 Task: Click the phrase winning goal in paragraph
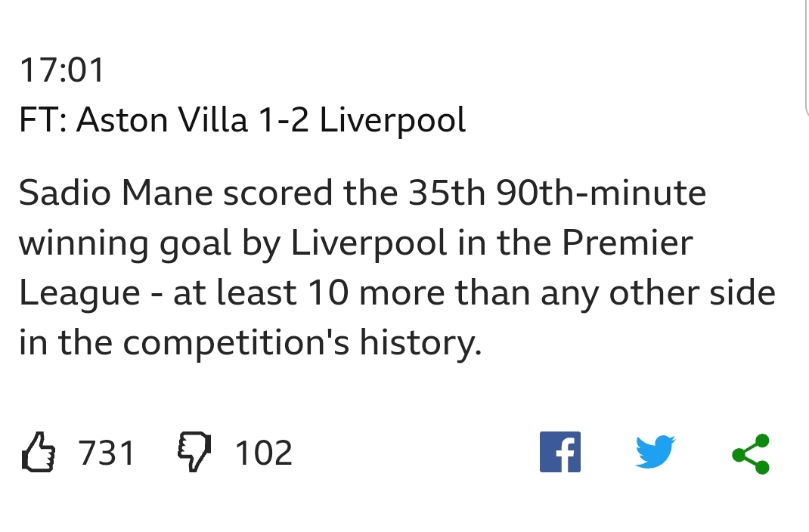coord(125,243)
